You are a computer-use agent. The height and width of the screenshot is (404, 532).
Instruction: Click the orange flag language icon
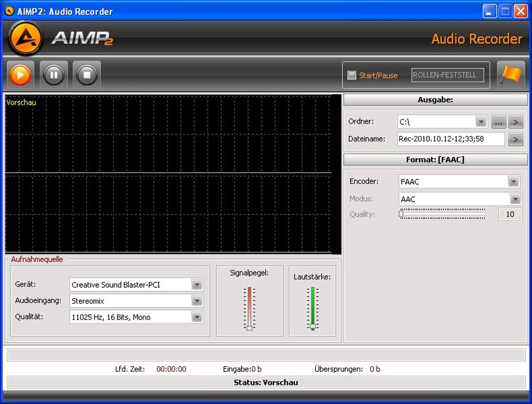coord(511,75)
